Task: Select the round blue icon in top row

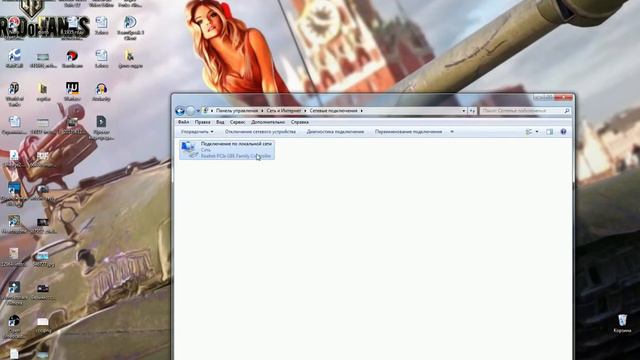Action: coord(130,27)
